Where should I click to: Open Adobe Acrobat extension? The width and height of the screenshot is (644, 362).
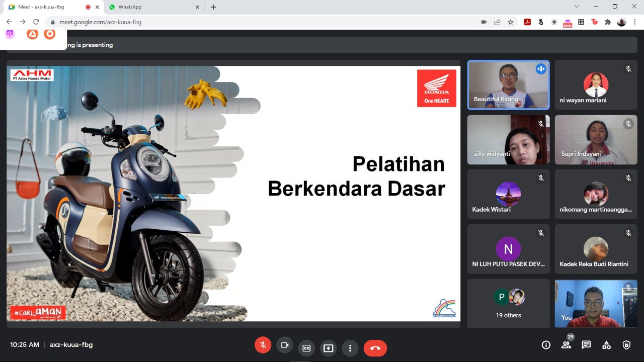point(527,22)
